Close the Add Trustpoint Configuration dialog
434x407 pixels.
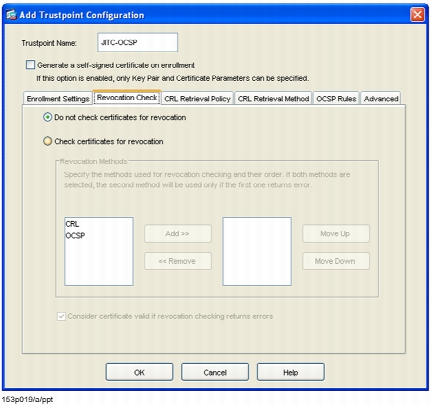417,15
